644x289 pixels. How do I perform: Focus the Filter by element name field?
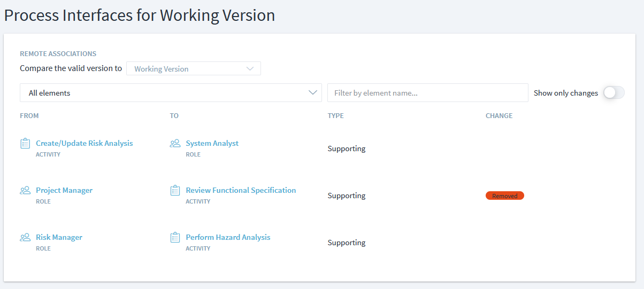point(427,93)
